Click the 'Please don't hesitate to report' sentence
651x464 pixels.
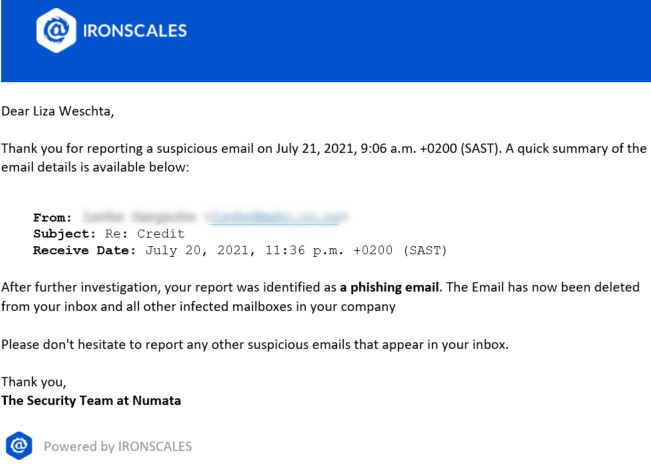(x=255, y=345)
